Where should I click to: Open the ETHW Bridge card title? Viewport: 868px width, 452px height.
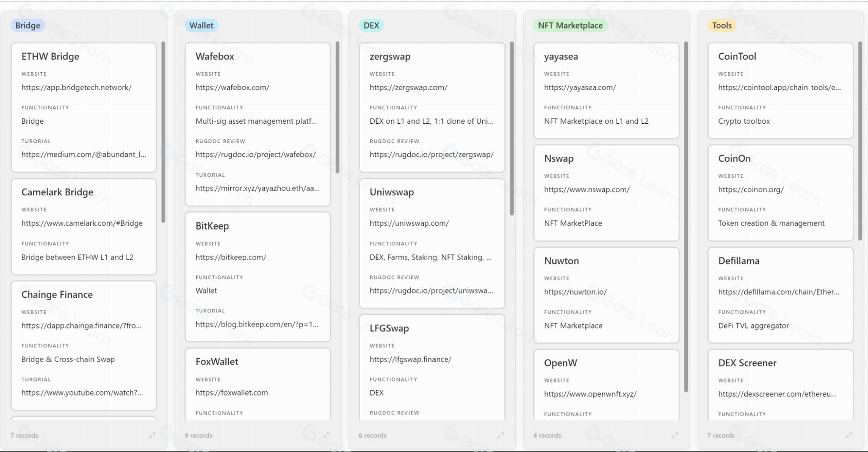[50, 56]
